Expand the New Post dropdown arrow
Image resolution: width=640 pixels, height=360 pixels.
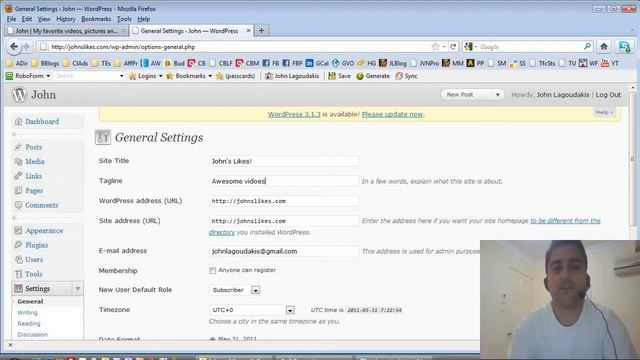[x=498, y=95]
